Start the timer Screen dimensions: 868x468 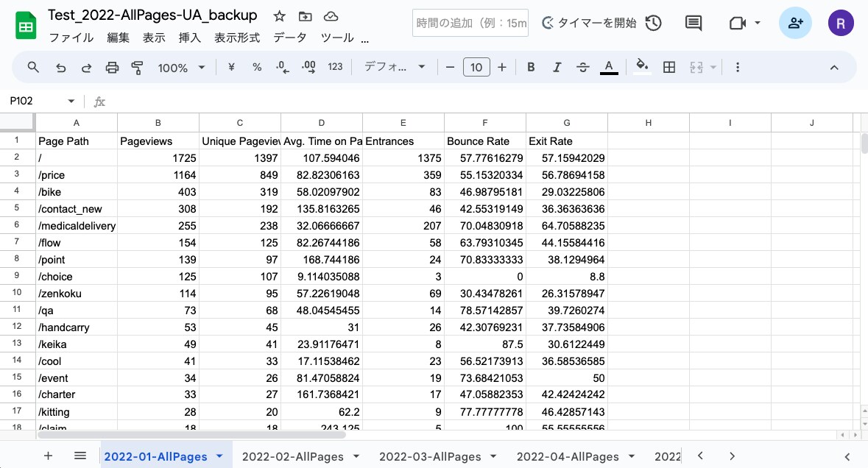pos(589,23)
